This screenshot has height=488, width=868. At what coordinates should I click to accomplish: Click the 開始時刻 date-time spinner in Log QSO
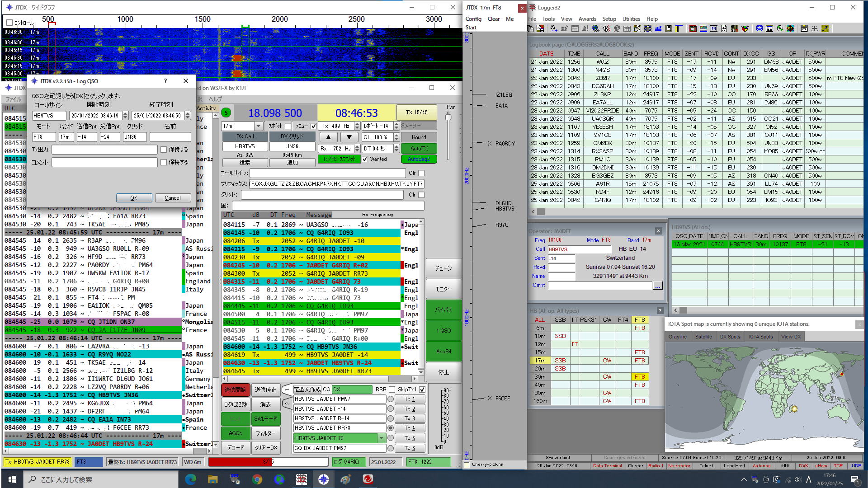[x=125, y=116]
